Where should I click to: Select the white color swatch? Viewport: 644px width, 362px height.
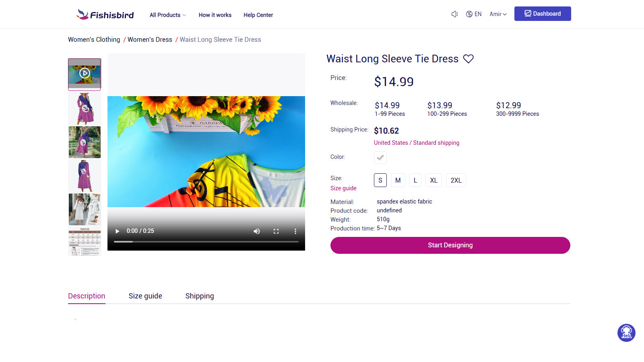click(380, 157)
